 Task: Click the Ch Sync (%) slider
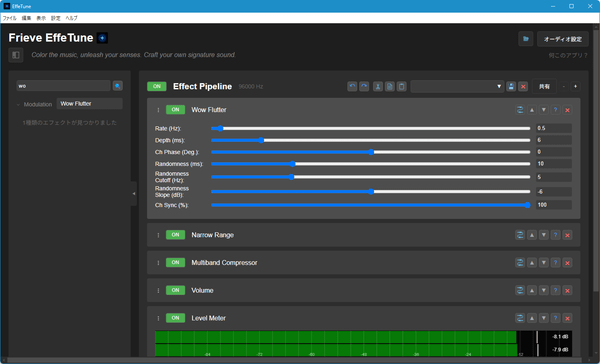point(370,205)
